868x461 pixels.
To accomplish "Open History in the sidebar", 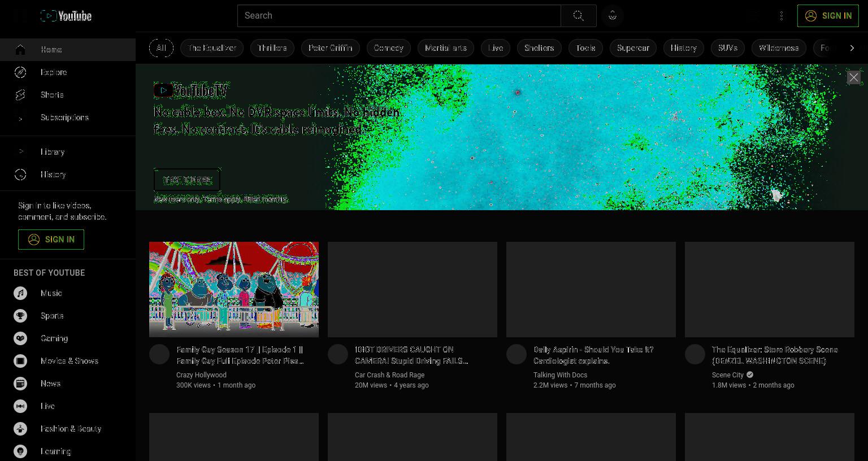I will pos(68,175).
